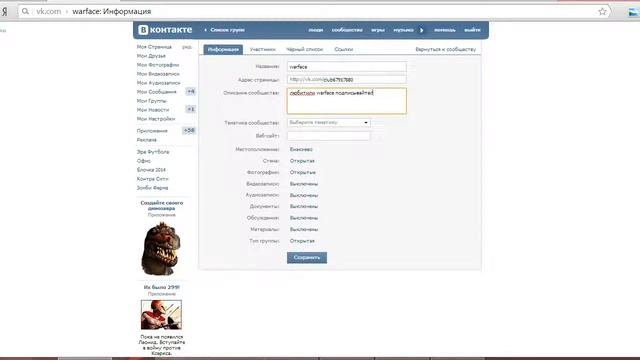This screenshot has height=360, width=640.
Task: Click выйти to log out
Action: tap(472, 30)
